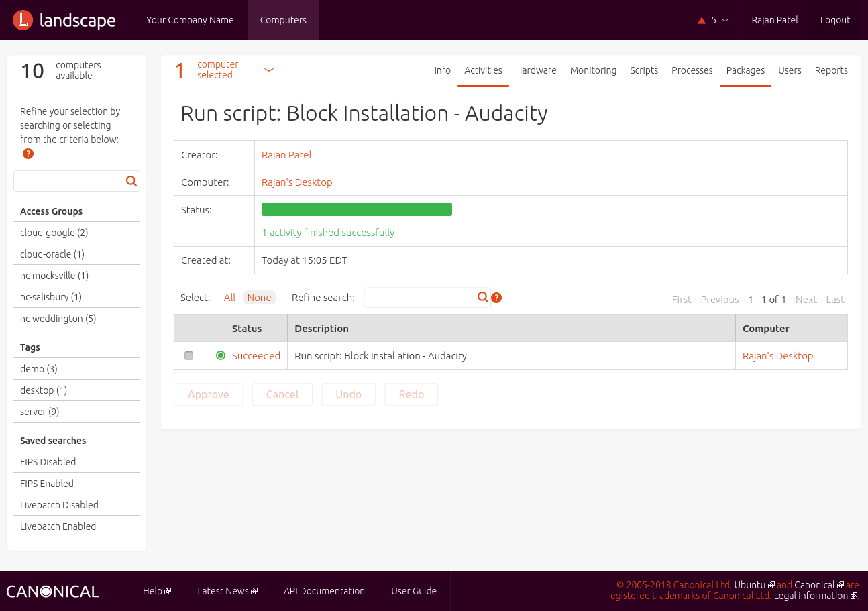Open API Documentation footer link

(324, 591)
